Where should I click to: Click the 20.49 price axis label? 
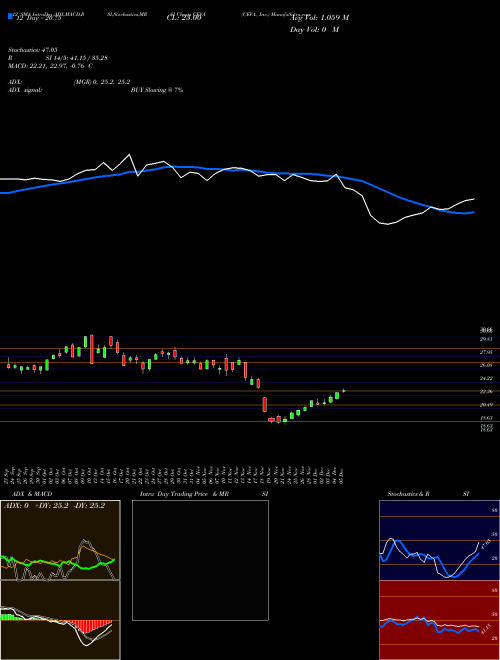click(486, 405)
